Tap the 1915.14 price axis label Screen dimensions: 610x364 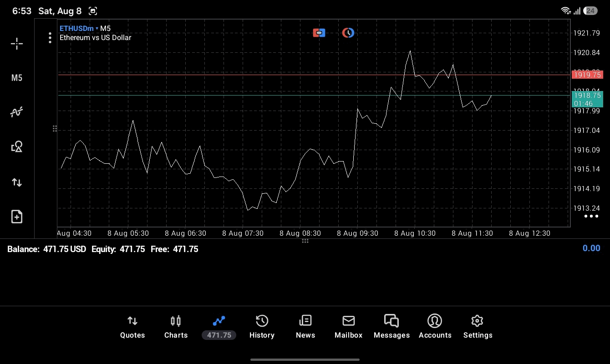tap(586, 169)
